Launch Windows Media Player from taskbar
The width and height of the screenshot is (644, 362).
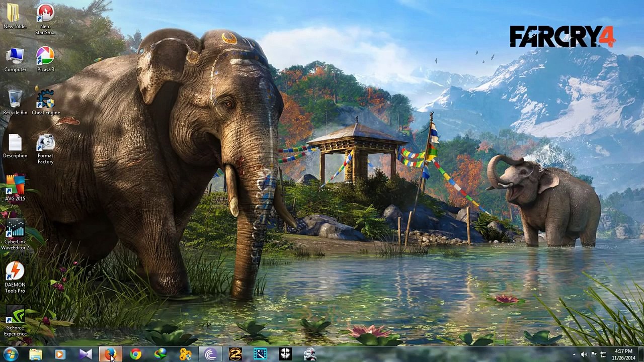60,354
